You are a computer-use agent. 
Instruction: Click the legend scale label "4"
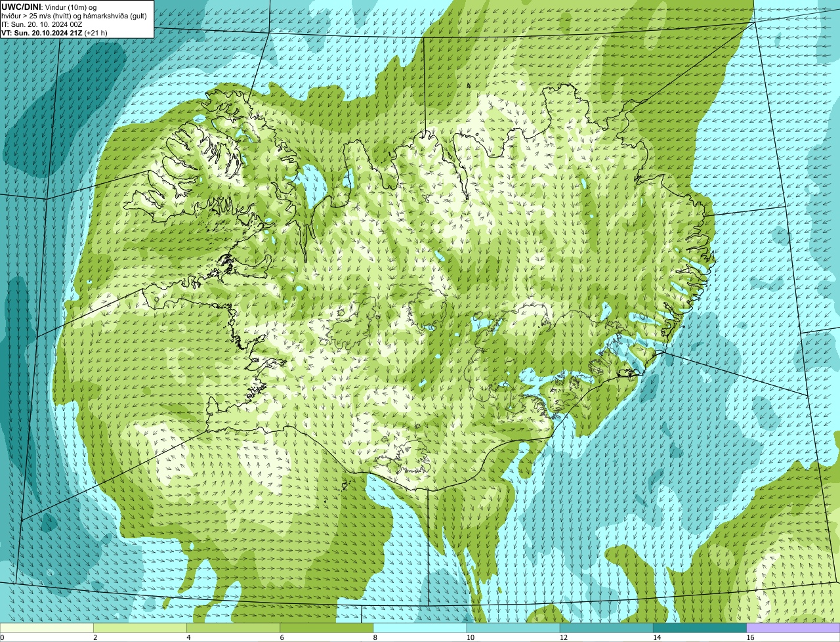pos(188,637)
